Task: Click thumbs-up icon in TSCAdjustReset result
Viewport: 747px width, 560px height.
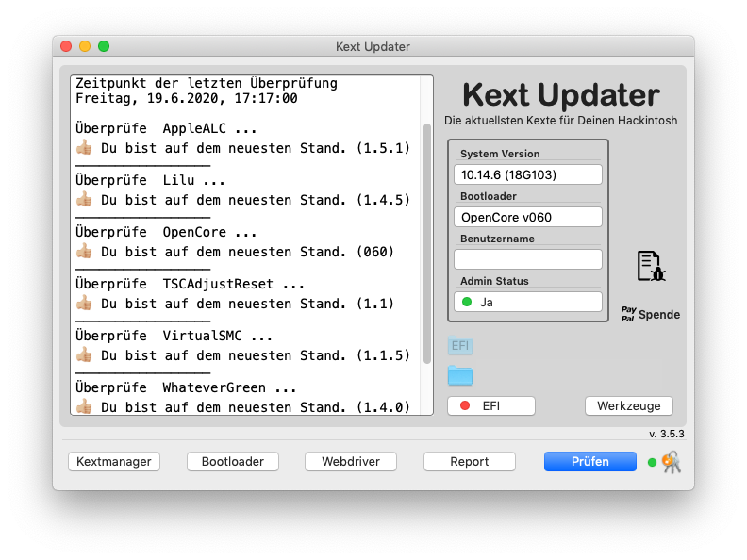Action: tap(84, 303)
